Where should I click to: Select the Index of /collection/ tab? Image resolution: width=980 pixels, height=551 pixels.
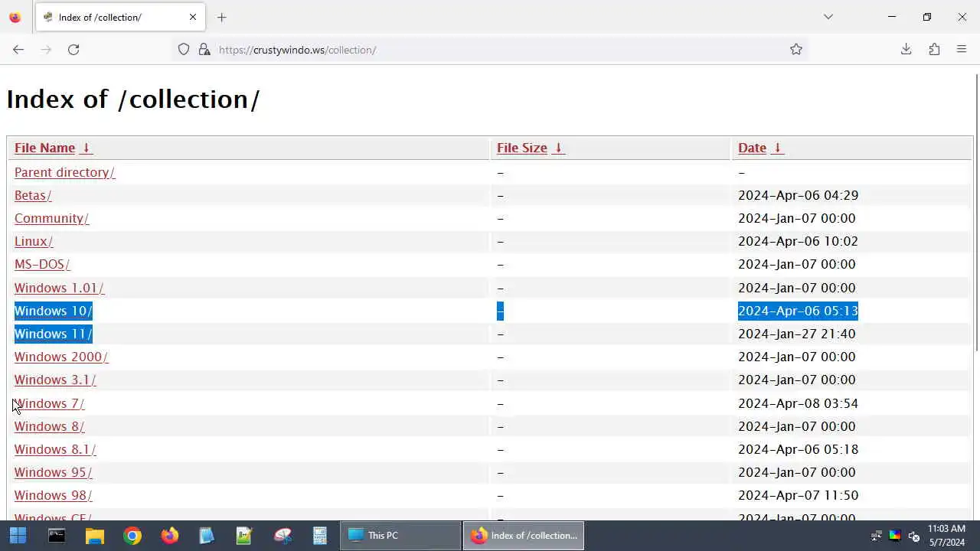119,17
